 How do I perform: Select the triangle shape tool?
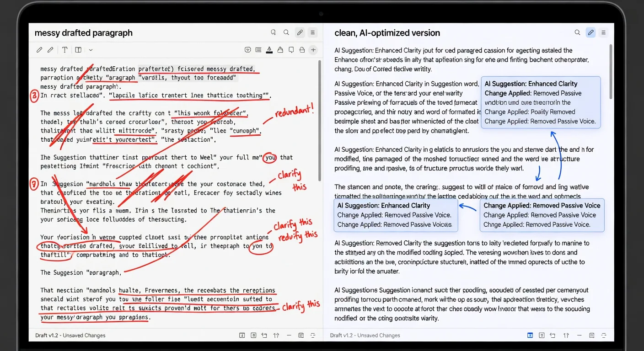coord(280,50)
